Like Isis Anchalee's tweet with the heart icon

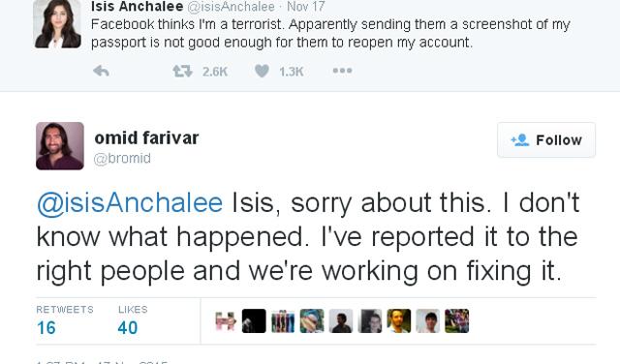click(262, 71)
